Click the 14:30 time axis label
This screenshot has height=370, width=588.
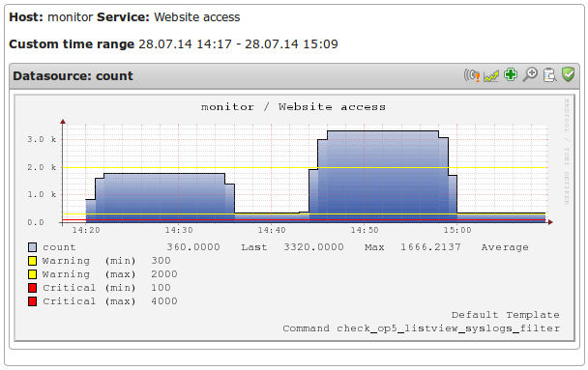[x=179, y=230]
